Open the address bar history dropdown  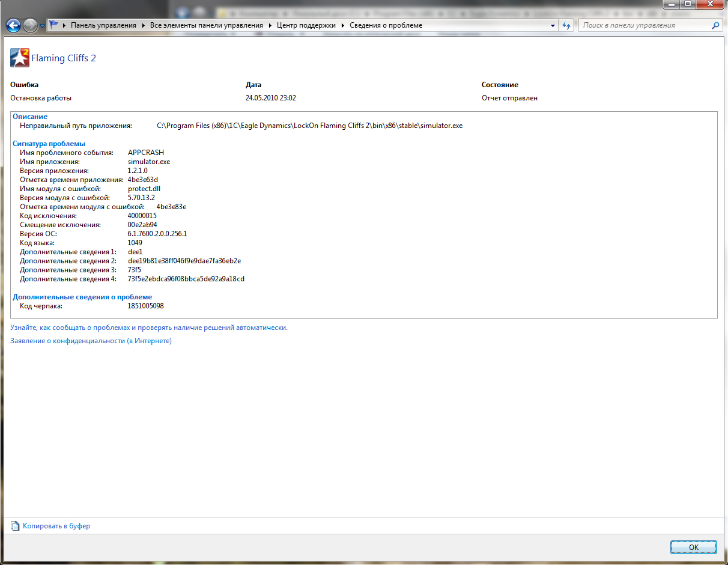[553, 26]
